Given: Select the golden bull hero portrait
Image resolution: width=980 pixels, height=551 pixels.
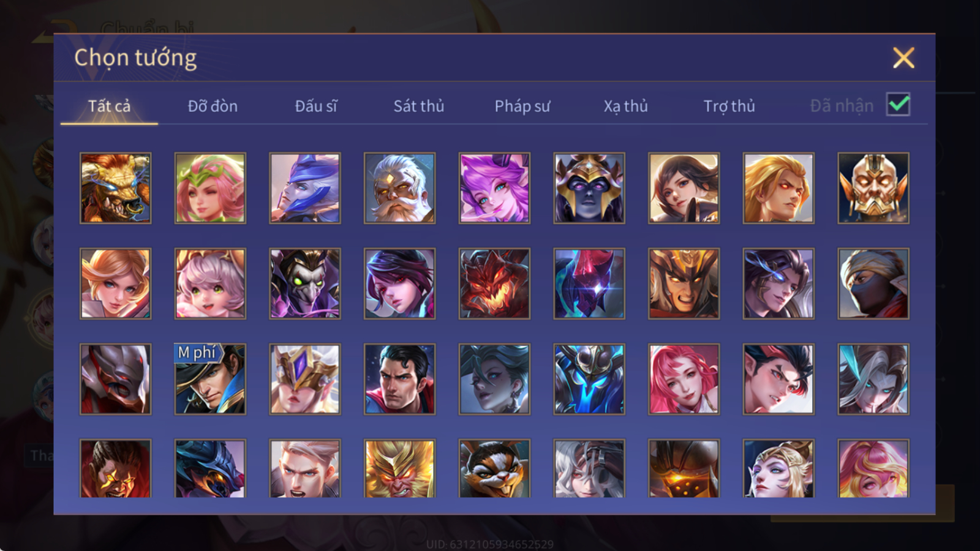Looking at the screenshot, I should pyautogui.click(x=115, y=188).
